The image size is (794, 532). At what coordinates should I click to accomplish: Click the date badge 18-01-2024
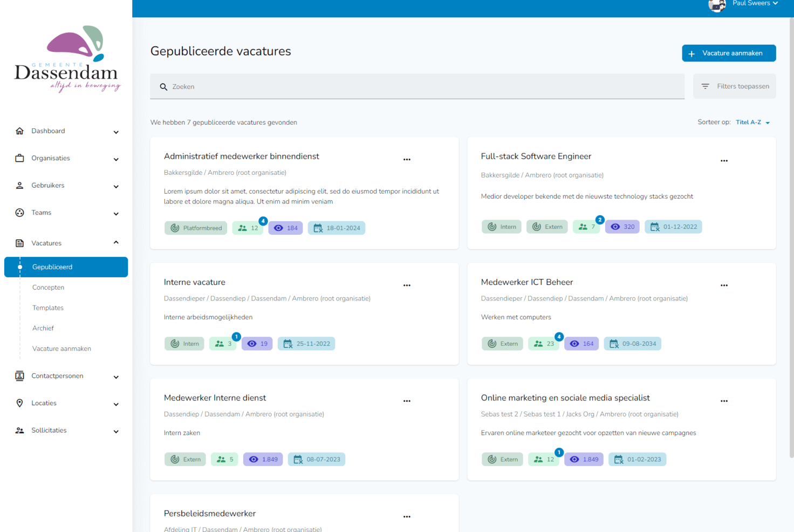337,228
